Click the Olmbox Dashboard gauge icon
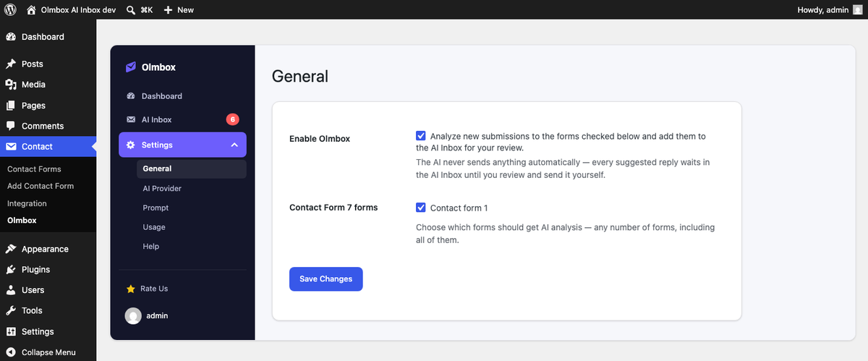 131,96
